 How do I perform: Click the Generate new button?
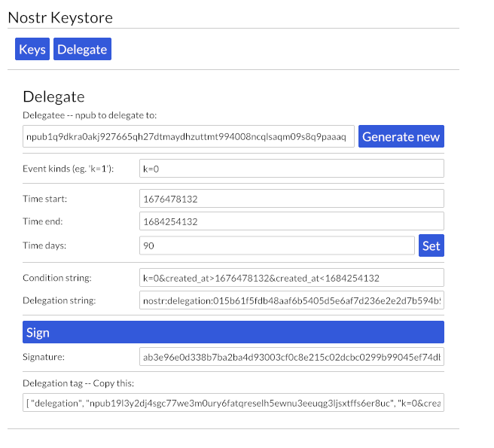[x=401, y=136]
